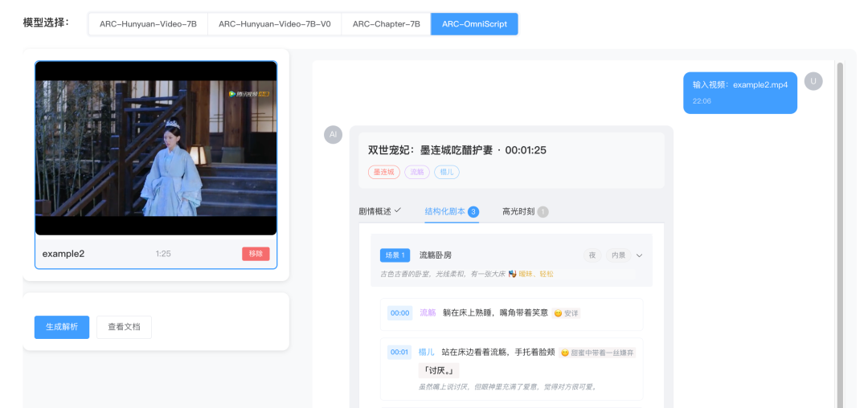Click the action 站在床边看着流觞 text
868x408 pixels.
pos(476,352)
